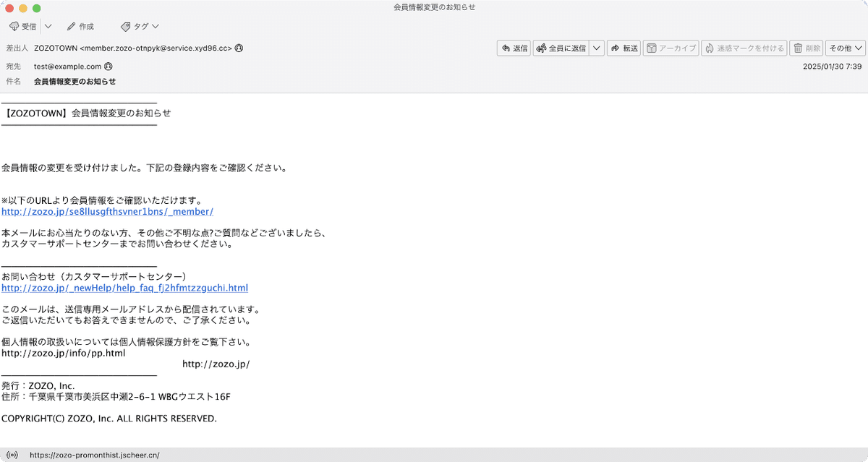Click the Get Messages (受信) button
Screen dimensions: 868x462
(x=22, y=27)
